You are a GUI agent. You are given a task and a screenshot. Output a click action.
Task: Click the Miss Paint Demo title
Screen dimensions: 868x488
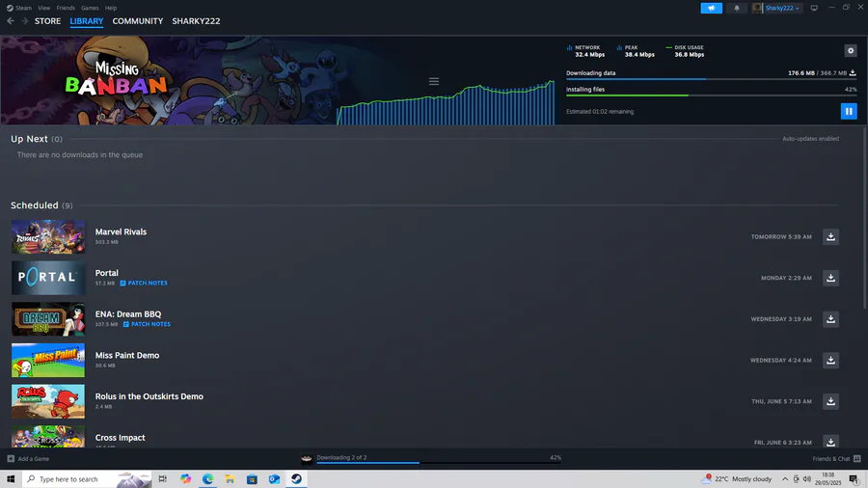coord(127,355)
